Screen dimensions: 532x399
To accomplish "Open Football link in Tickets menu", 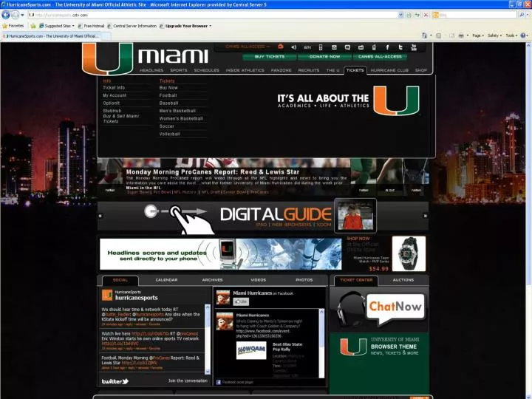I will [x=168, y=95].
